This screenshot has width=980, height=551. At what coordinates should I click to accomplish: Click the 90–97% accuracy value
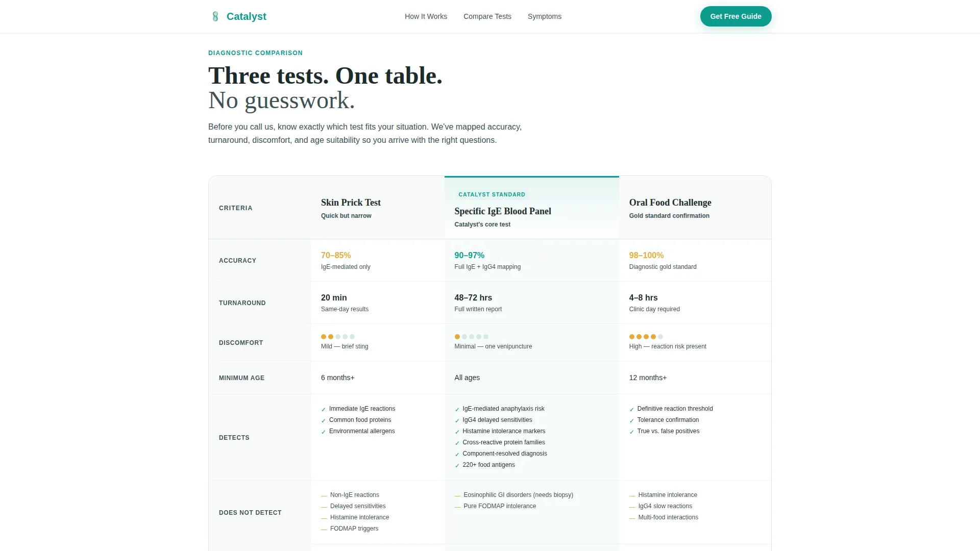pos(469,255)
